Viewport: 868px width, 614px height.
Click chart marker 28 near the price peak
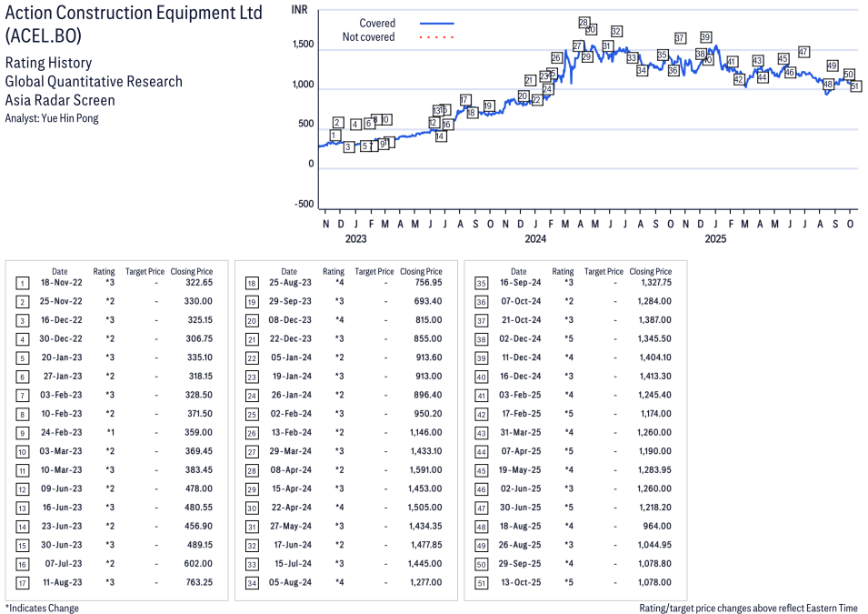[584, 23]
